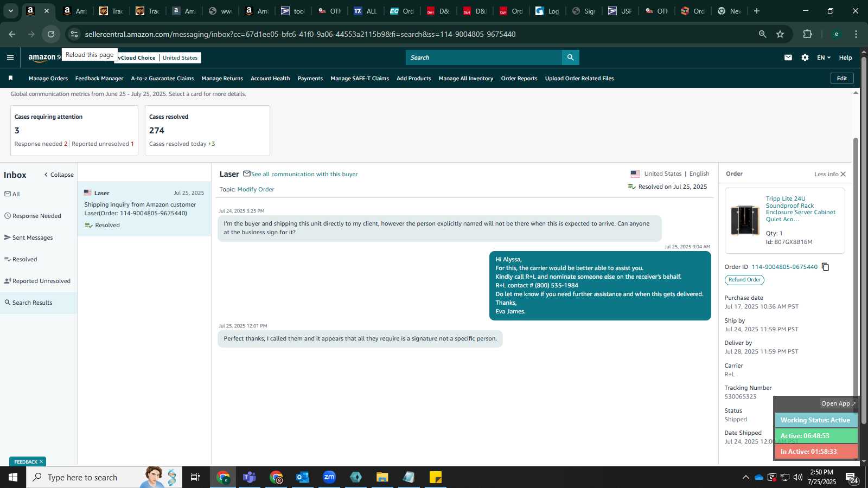This screenshot has width=868, height=488.
Task: Click the Edit favorites button
Action: (x=842, y=78)
